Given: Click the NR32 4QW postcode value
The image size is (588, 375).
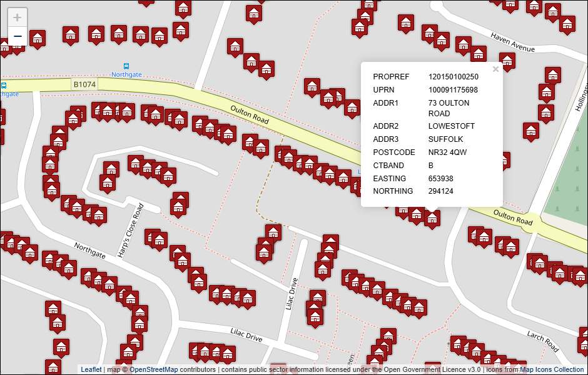Looking at the screenshot, I should (447, 152).
